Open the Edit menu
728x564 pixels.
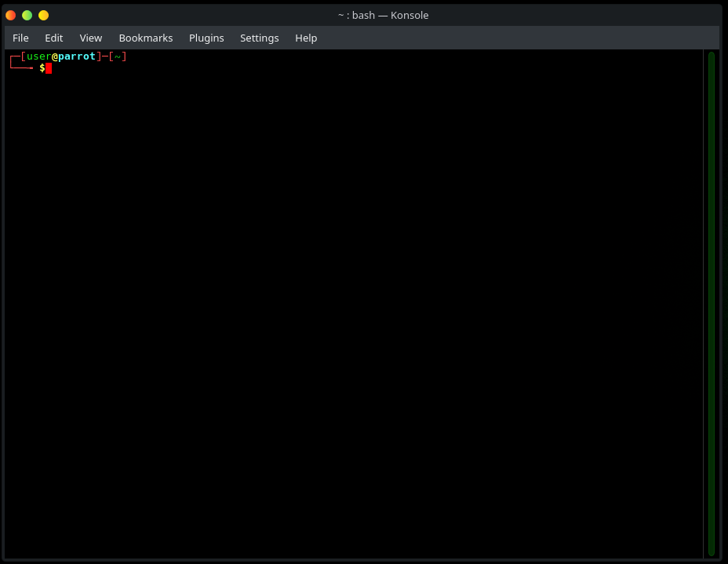[x=53, y=38]
